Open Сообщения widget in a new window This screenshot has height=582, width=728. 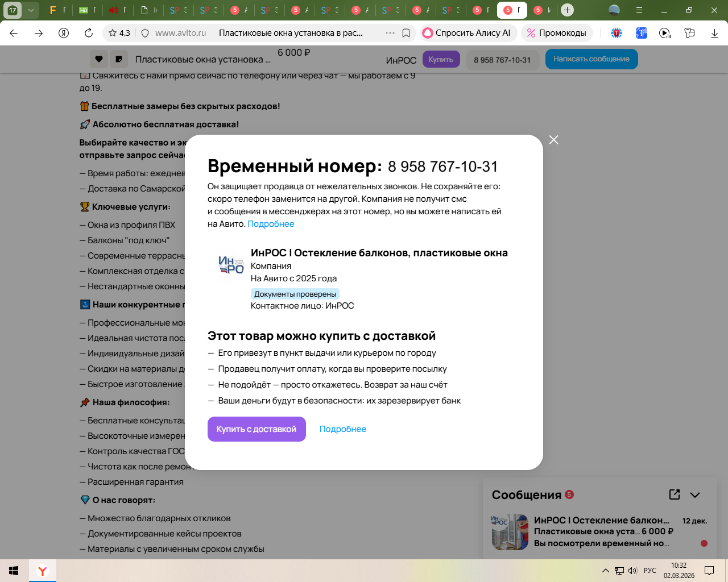point(675,494)
